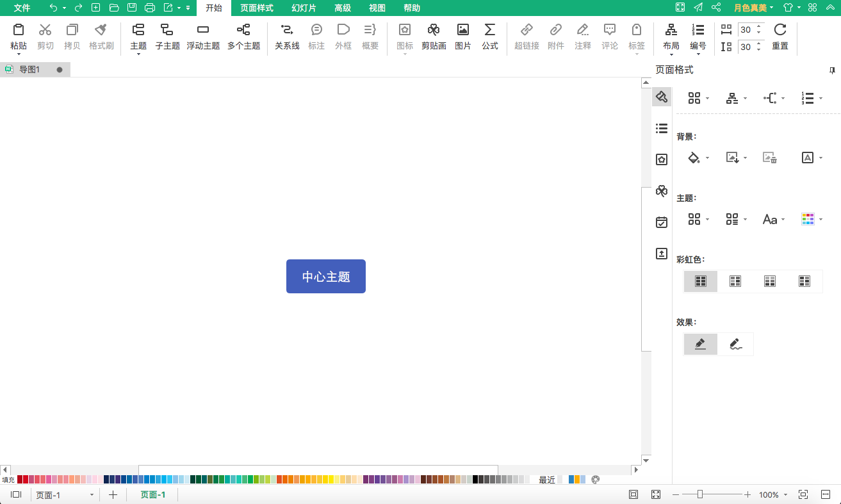This screenshot has width=841, height=504.
Task: Open the formula (公式) tool
Action: 489,30
